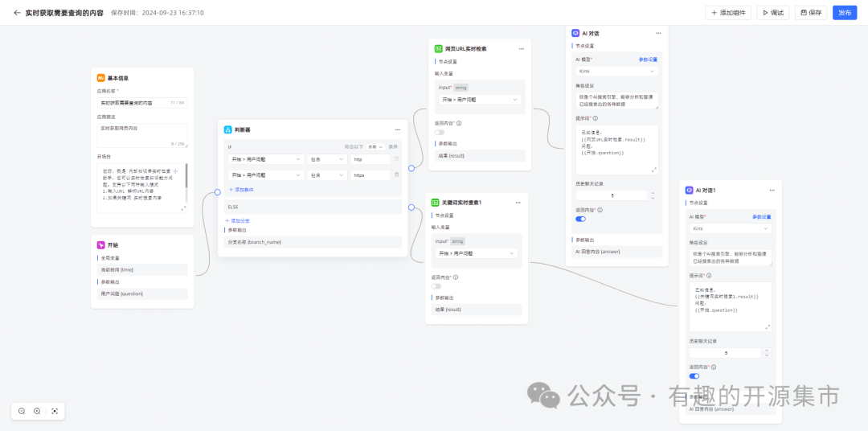Select the orange 基本信息 node icon
Image resolution: width=868 pixels, height=431 pixels.
point(100,78)
